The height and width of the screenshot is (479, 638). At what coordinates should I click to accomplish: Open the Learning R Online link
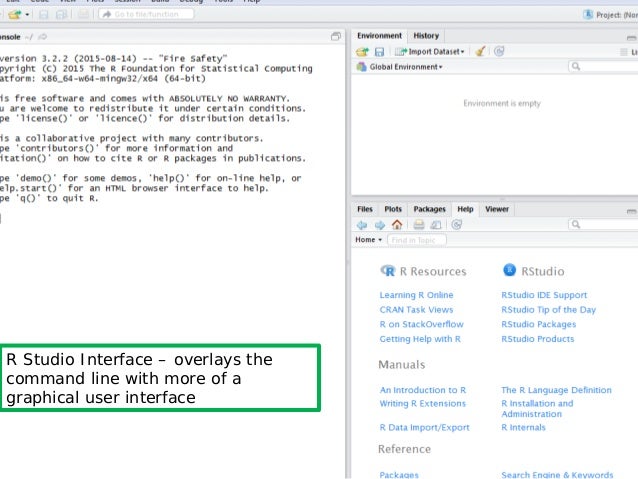(x=416, y=295)
